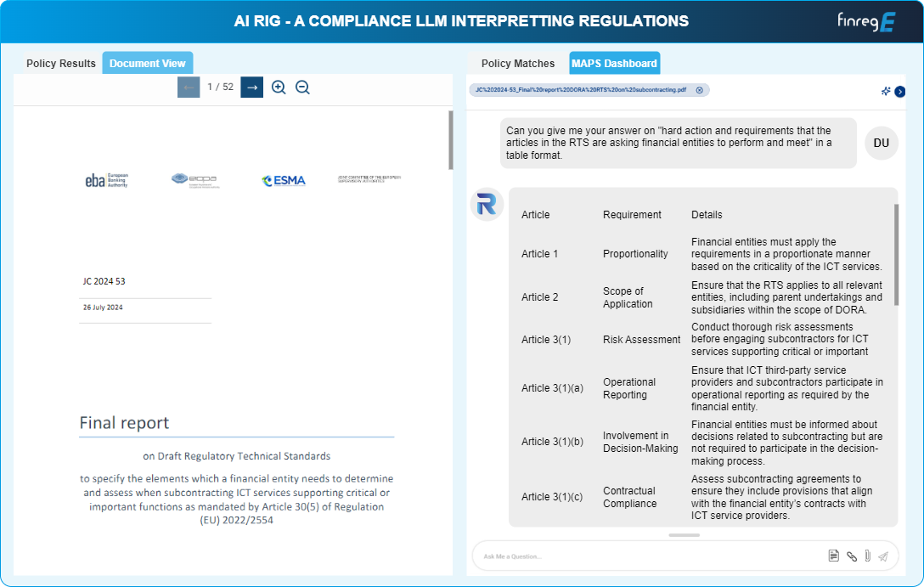Zoom in on the document
This screenshot has height=587, width=924.
[x=279, y=87]
